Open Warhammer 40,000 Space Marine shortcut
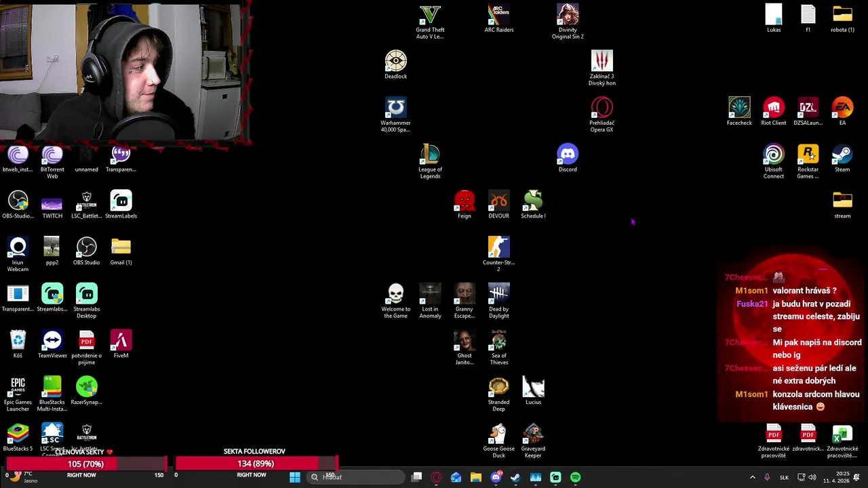The image size is (868, 488). [396, 115]
